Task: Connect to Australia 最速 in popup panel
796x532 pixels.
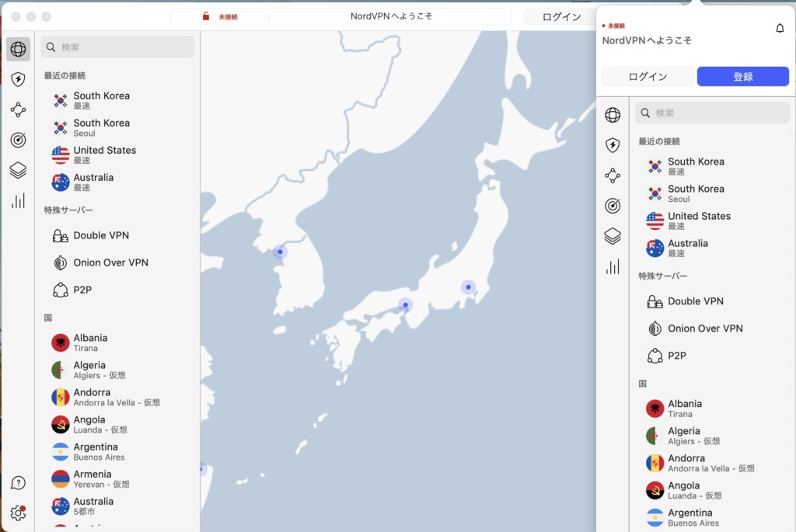Action: pos(712,249)
